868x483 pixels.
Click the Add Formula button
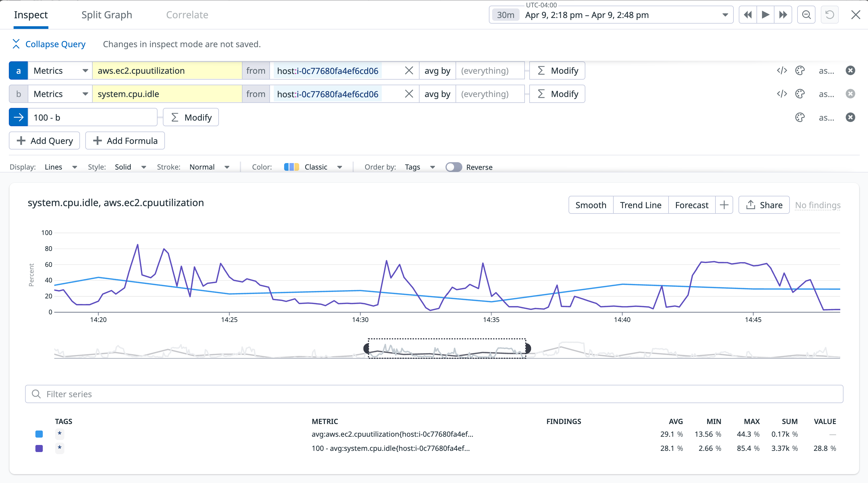(x=125, y=140)
